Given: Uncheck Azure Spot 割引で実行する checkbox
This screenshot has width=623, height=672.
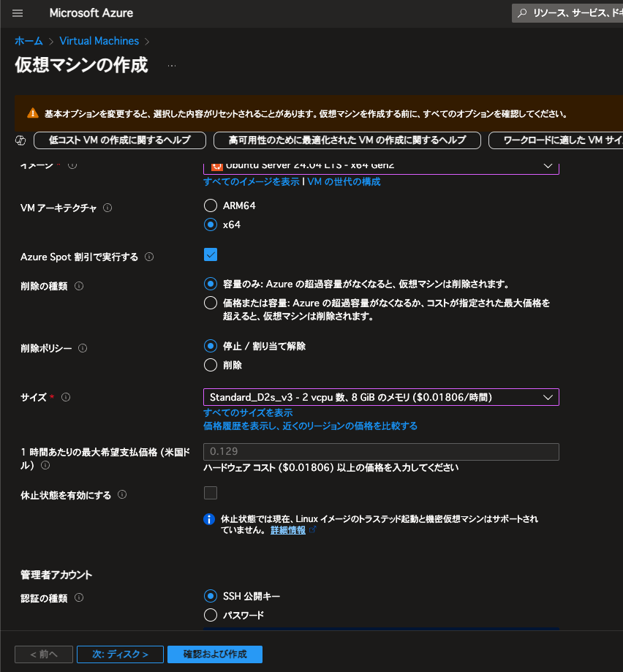Looking at the screenshot, I should click(x=211, y=254).
